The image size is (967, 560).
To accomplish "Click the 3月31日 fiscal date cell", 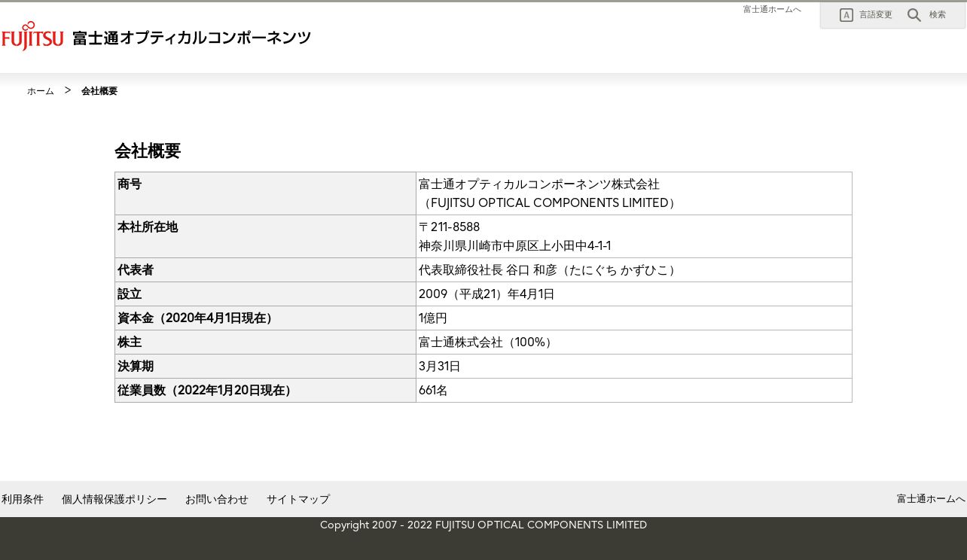I will tap(634, 367).
